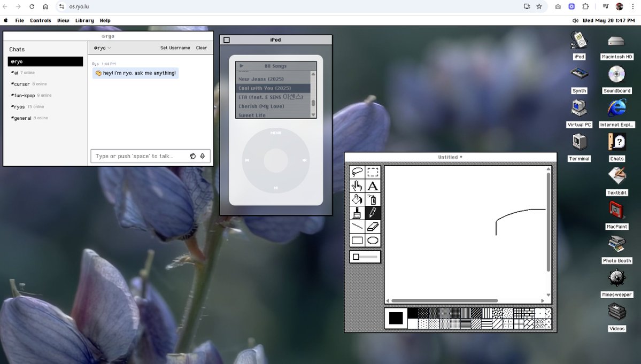Adjust the MacPaint stroke width slider
Image resolution: width=641 pixels, height=364 pixels.
pos(365,257)
